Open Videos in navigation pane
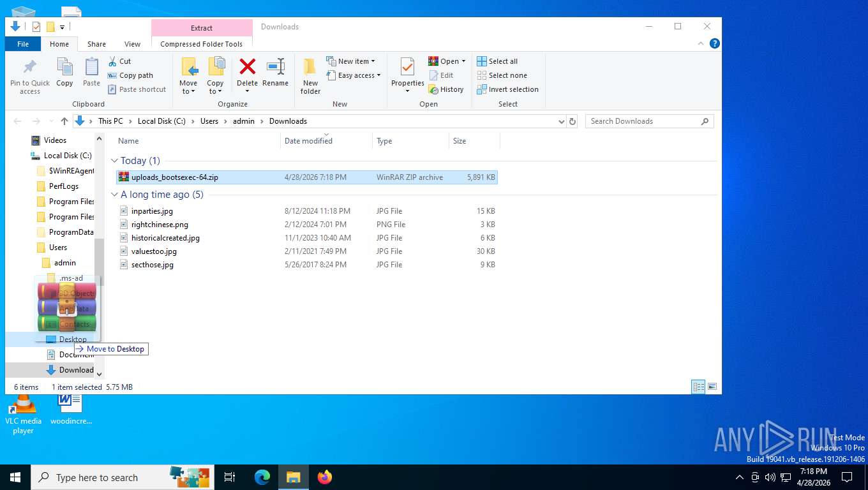Viewport: 868px width, 490px height. [x=55, y=140]
